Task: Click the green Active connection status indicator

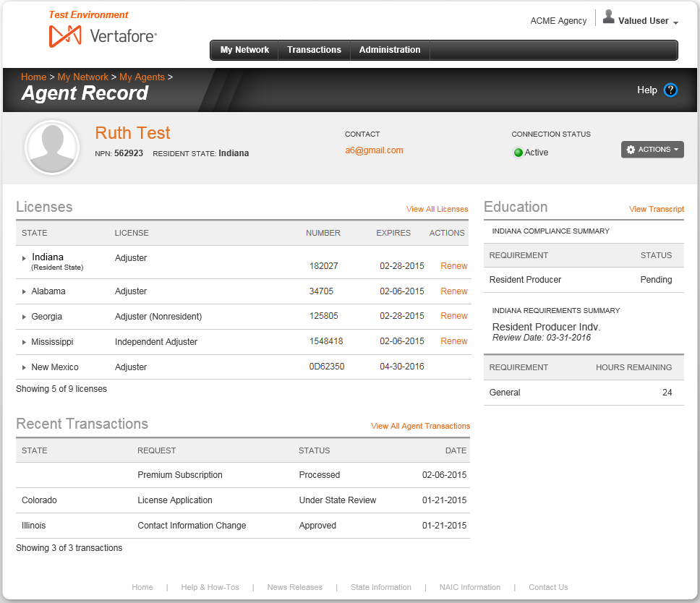Action: point(518,152)
